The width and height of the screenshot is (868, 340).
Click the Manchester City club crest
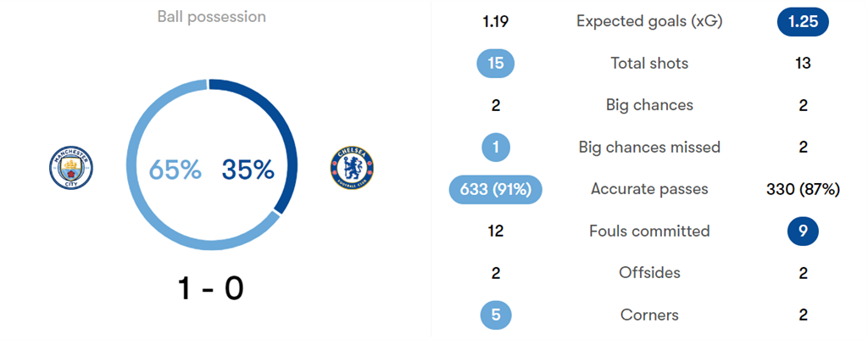click(71, 167)
